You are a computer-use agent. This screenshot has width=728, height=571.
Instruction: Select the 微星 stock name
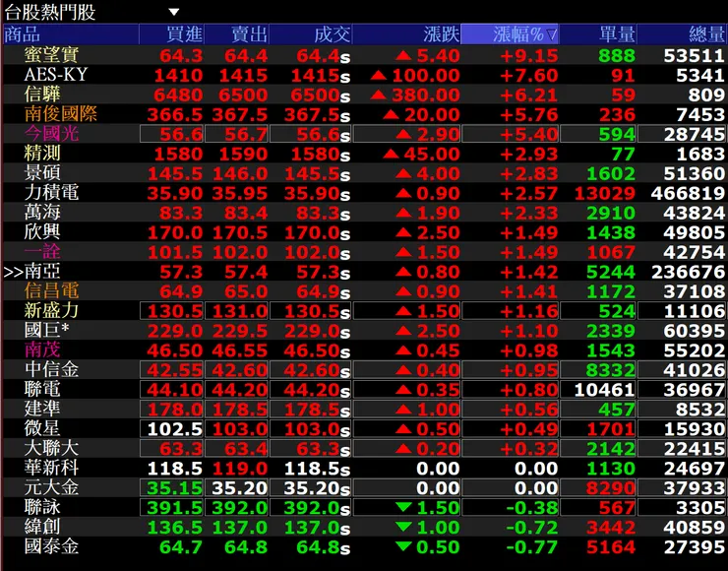(x=42, y=428)
